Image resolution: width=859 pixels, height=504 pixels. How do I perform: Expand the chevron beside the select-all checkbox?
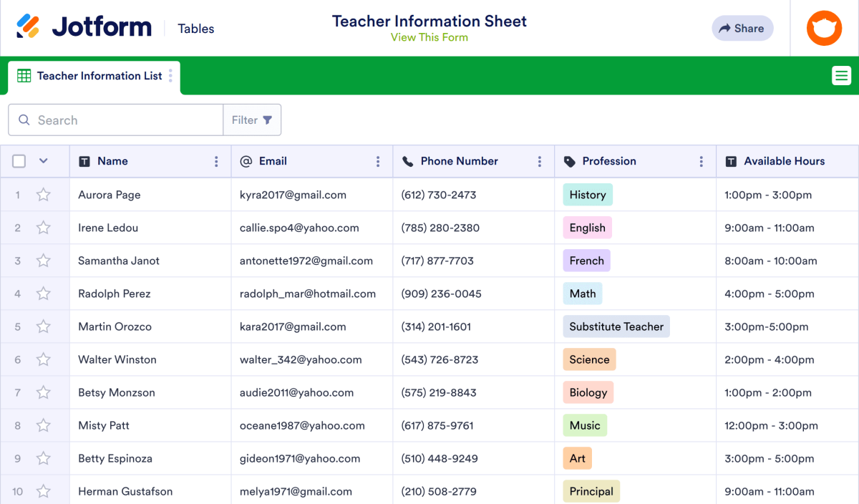[41, 161]
